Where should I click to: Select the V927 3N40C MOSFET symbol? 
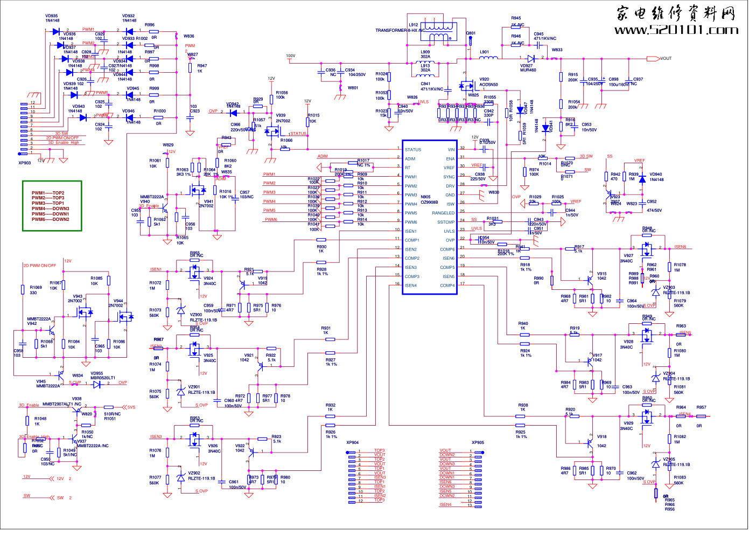pyautogui.click(x=645, y=248)
